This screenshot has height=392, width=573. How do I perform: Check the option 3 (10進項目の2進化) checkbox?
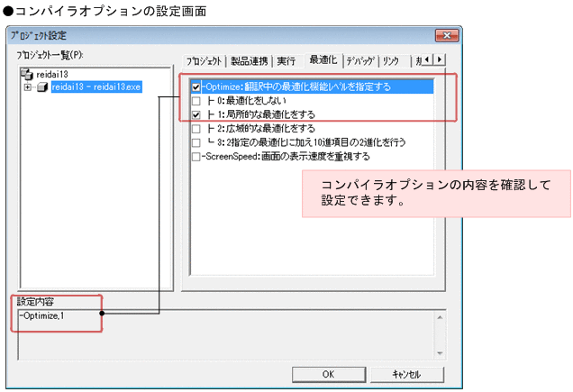click(196, 142)
